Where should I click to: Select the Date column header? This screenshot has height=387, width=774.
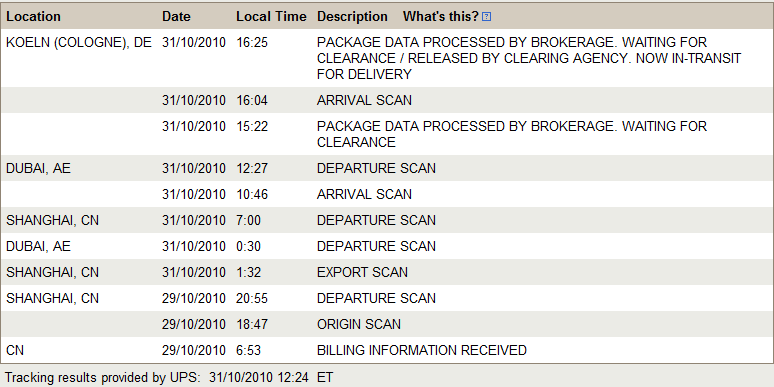(176, 17)
